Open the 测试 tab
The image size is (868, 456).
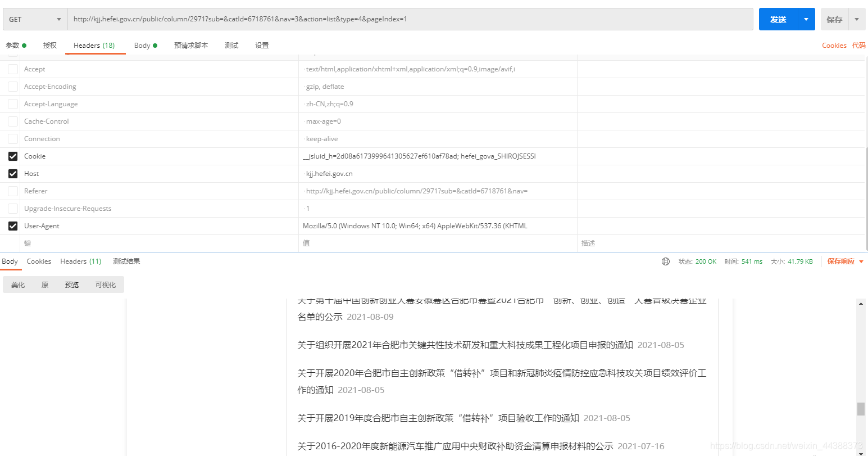pos(231,46)
